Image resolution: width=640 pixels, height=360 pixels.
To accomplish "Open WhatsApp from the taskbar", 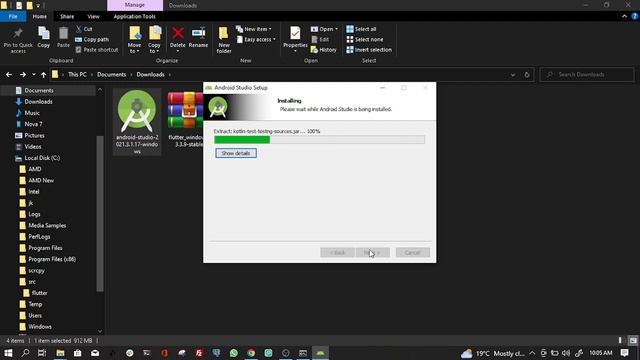I will [x=233, y=353].
